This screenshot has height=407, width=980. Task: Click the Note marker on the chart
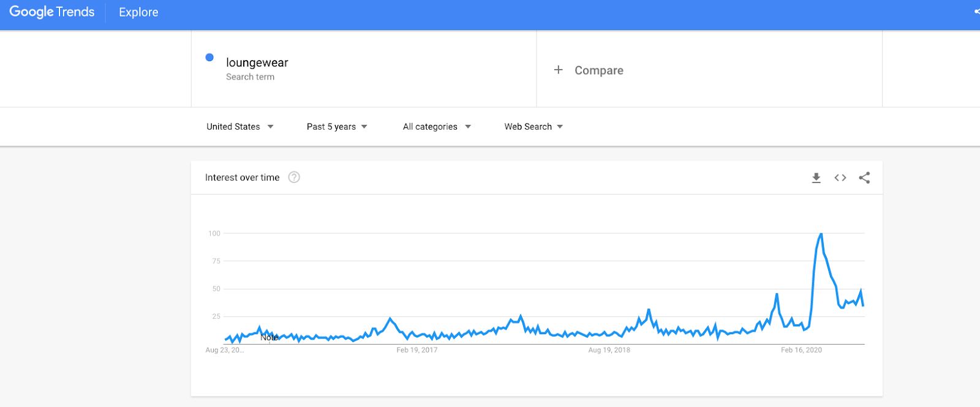coord(269,337)
